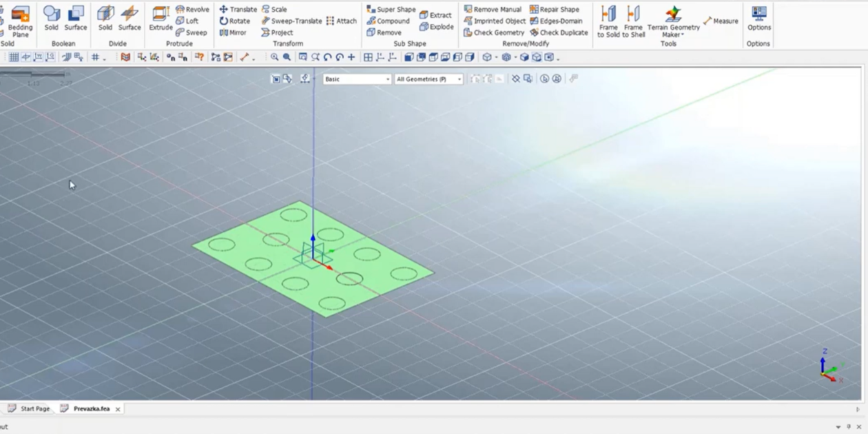Open the All Geometries filter dropdown

[428, 79]
